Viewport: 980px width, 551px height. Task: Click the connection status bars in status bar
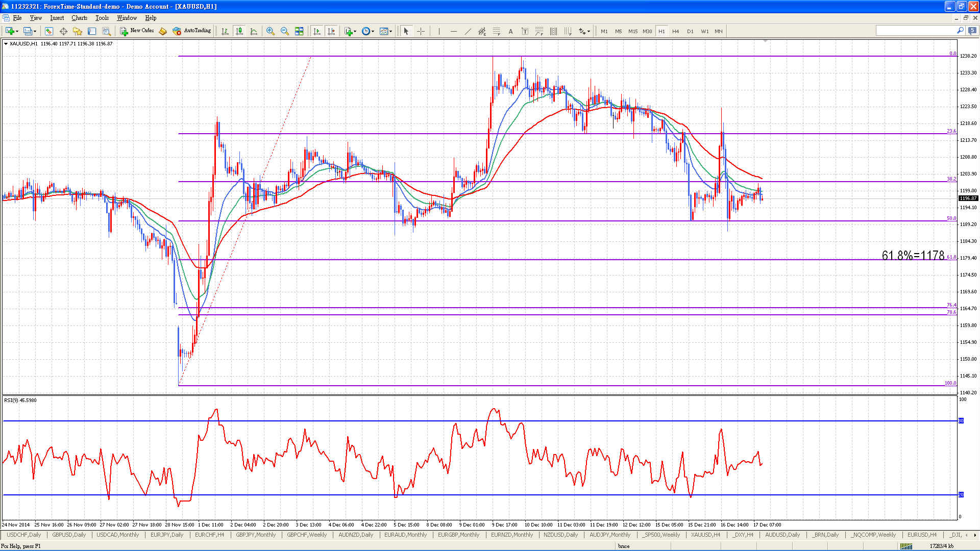click(906, 546)
